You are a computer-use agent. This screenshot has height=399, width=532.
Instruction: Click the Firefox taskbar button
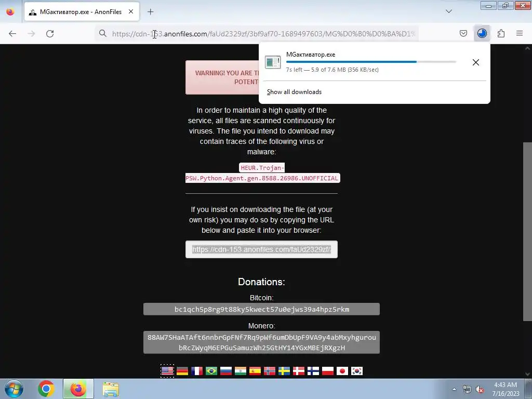78,389
